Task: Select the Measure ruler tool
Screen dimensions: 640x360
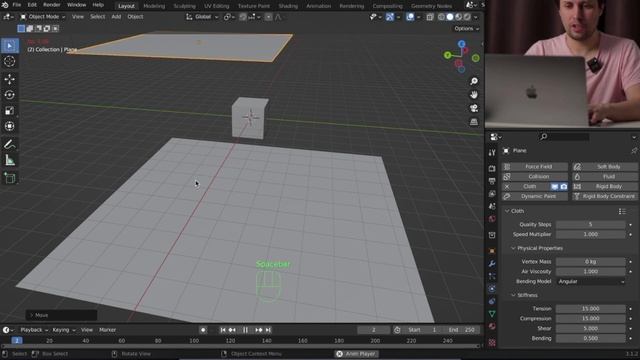Action: point(10,160)
